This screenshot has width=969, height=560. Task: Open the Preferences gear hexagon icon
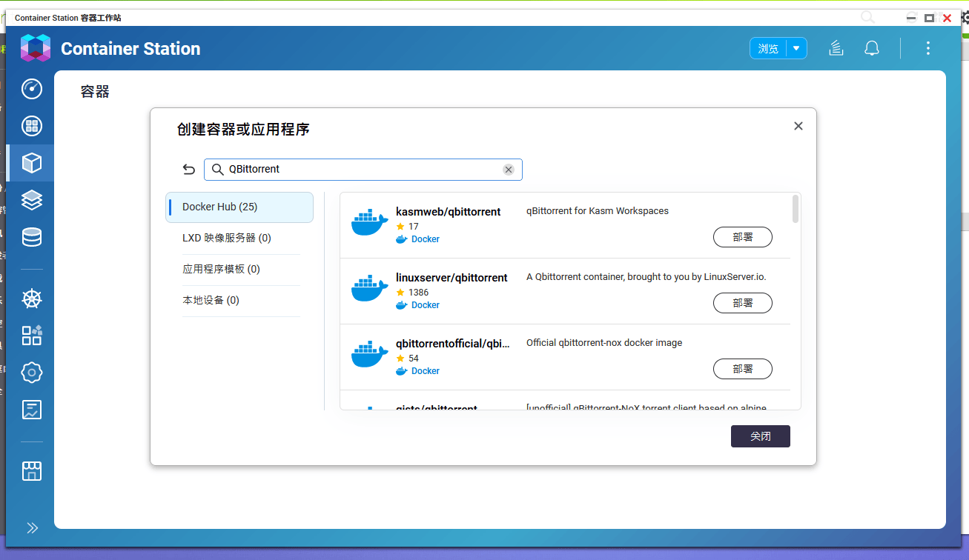(x=32, y=373)
